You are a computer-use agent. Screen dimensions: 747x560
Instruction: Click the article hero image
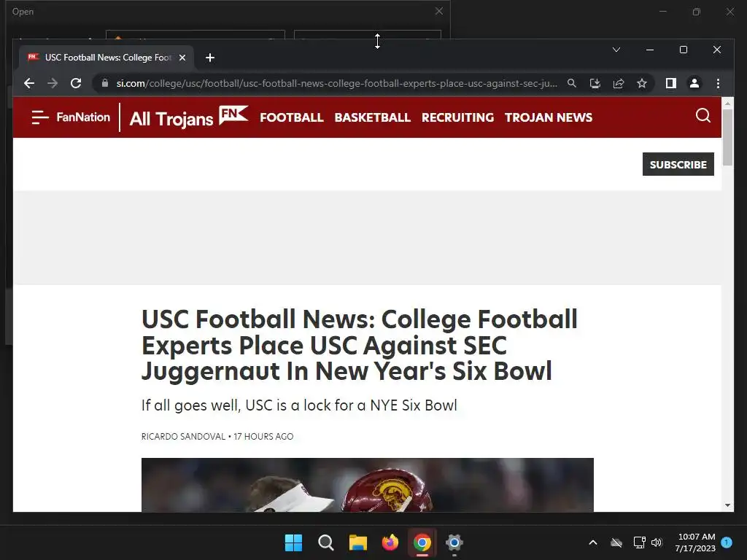(x=368, y=485)
